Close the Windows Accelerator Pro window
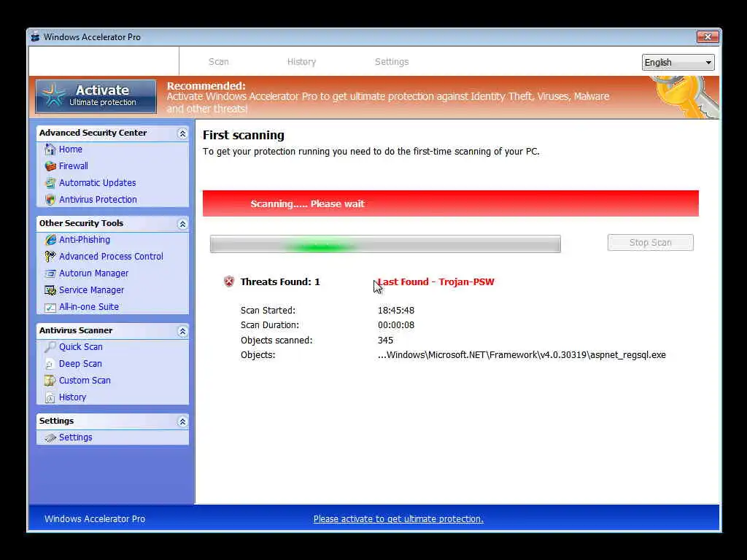 pos(708,36)
